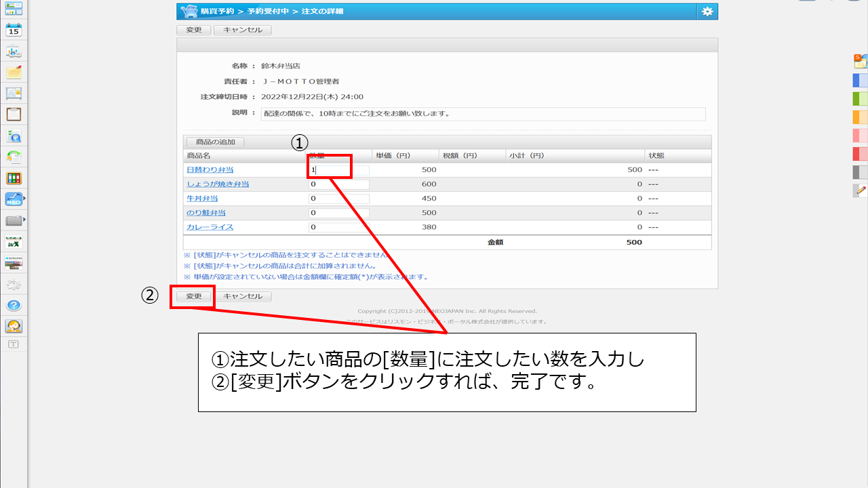
Task: Open the yellow memo pad icon in sidebar
Action: pos(14,72)
